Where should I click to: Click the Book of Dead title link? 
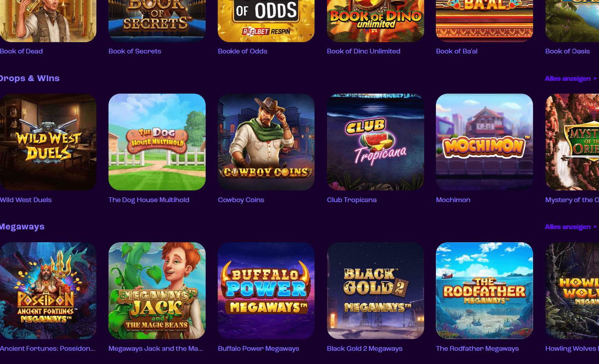pos(21,51)
